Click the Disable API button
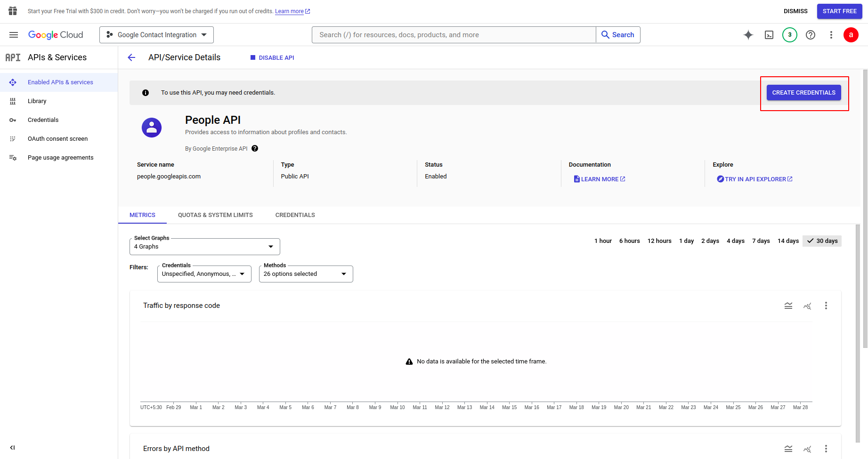This screenshot has width=868, height=459. coord(272,58)
